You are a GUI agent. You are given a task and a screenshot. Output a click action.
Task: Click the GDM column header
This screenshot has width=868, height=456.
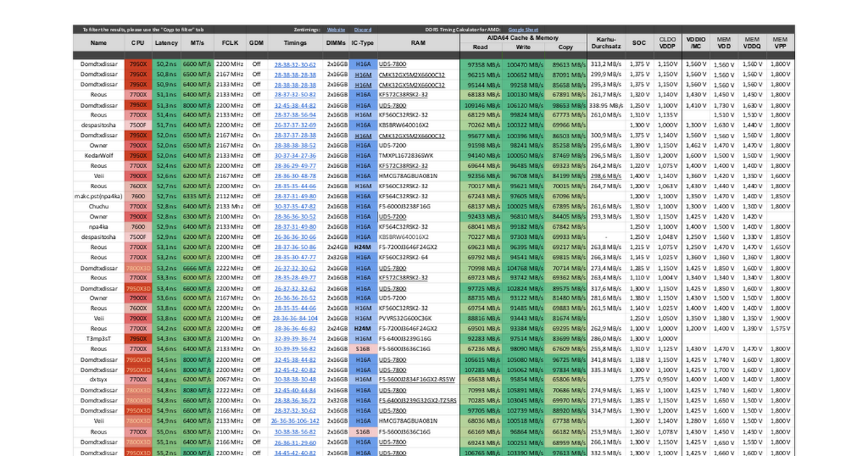pyautogui.click(x=256, y=43)
